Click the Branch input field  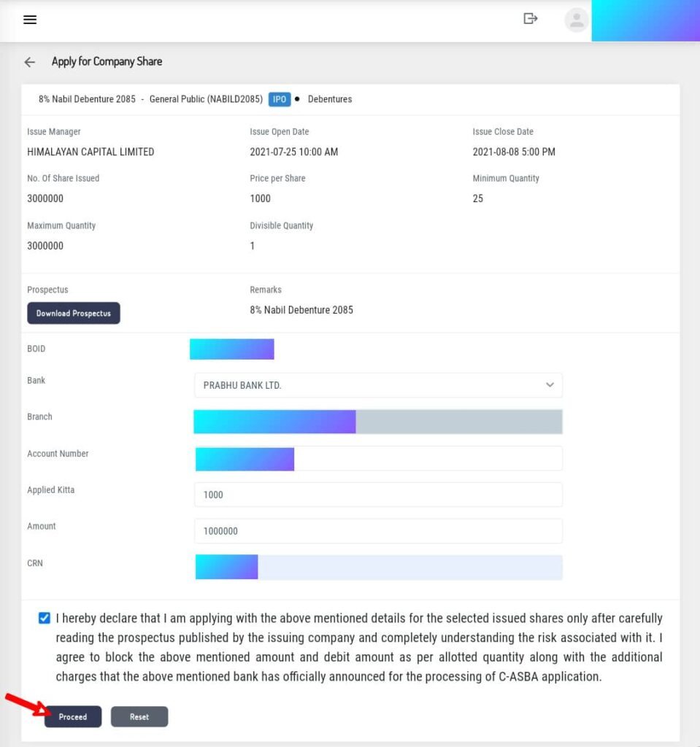(378, 421)
